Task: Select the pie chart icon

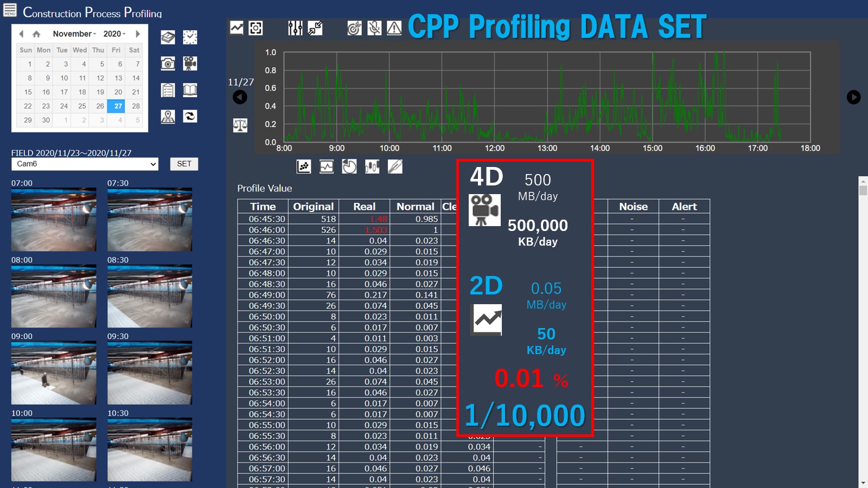Action: [349, 166]
